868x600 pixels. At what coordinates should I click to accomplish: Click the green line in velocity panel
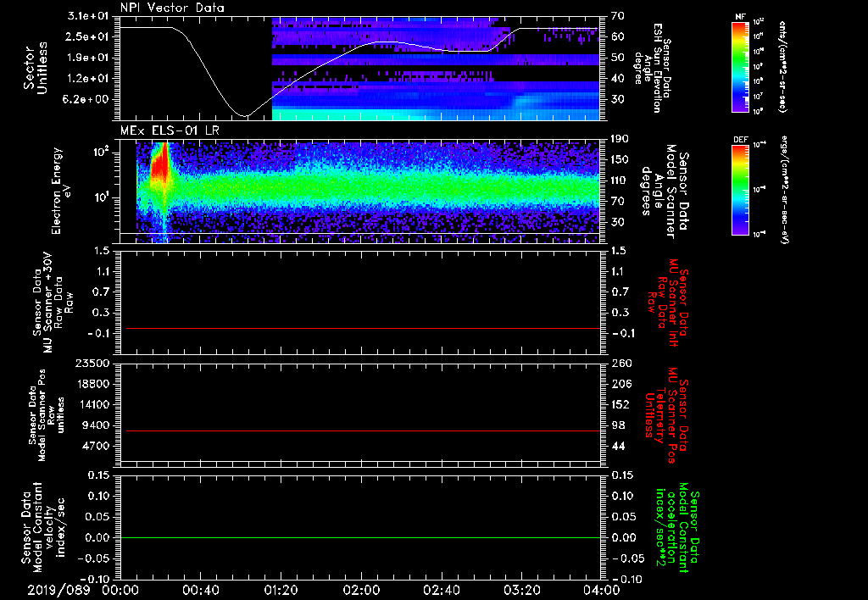click(360, 537)
